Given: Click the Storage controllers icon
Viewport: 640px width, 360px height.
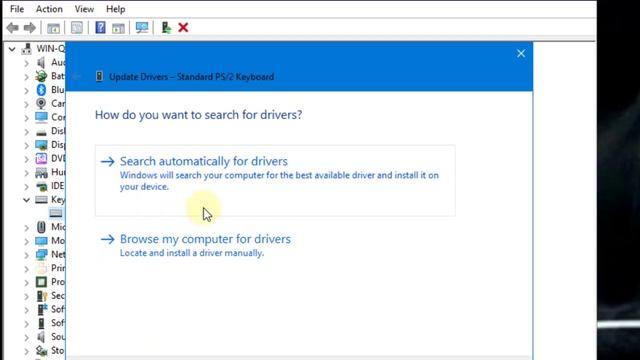Looking at the screenshot, I should (41, 351).
